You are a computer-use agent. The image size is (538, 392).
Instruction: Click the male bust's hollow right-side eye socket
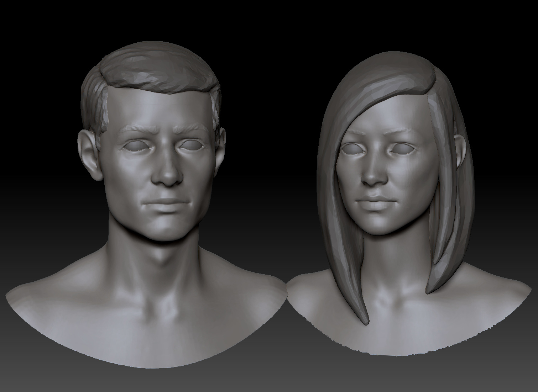pyautogui.click(x=192, y=145)
